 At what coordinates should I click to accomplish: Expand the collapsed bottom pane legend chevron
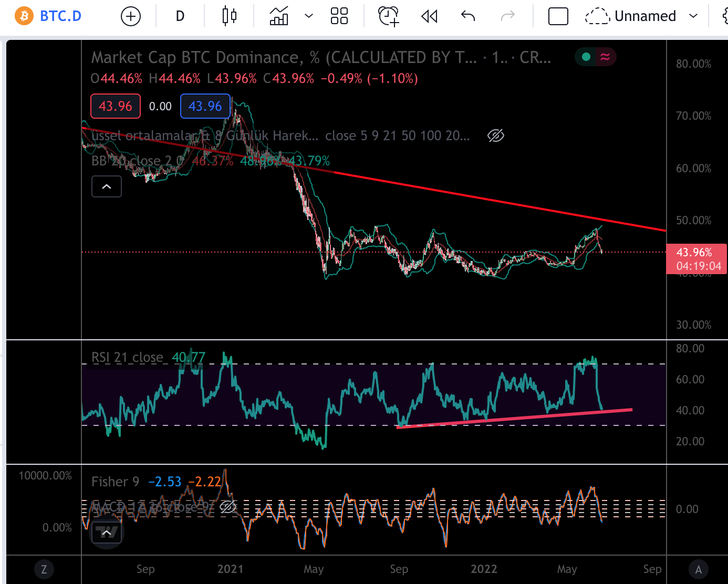pyautogui.click(x=107, y=533)
